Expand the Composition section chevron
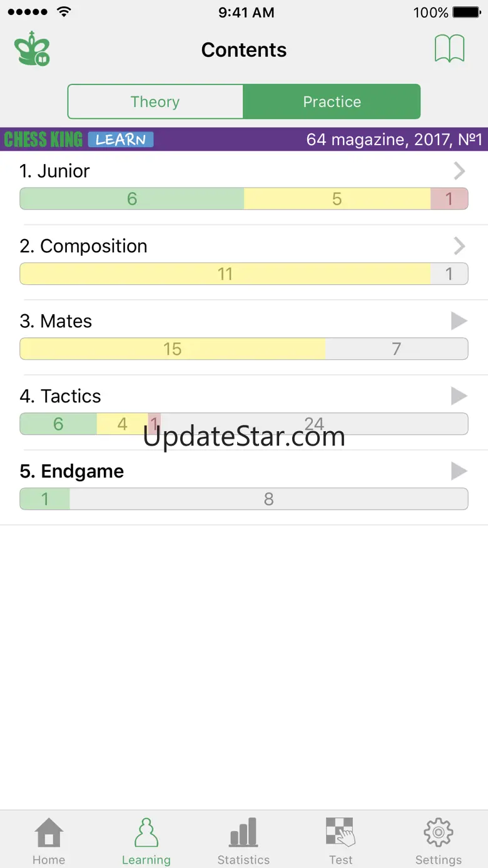This screenshot has width=488, height=868. [x=459, y=246]
